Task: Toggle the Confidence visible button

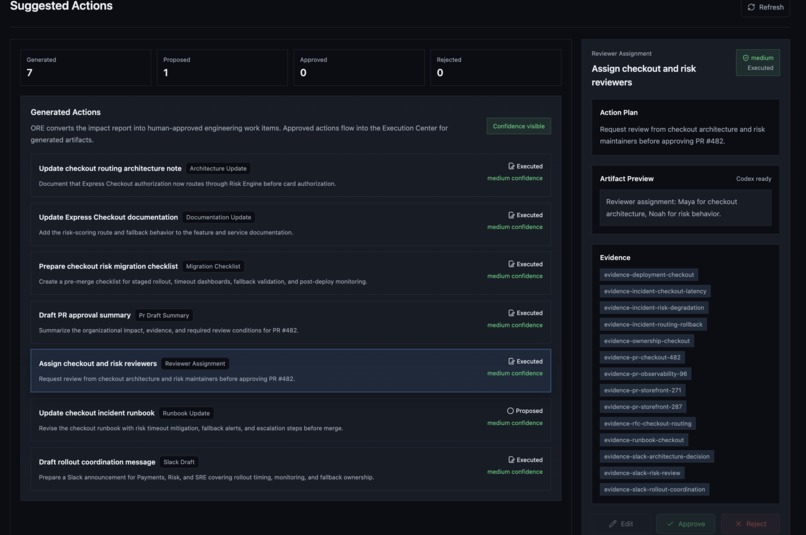Action: pyautogui.click(x=519, y=126)
